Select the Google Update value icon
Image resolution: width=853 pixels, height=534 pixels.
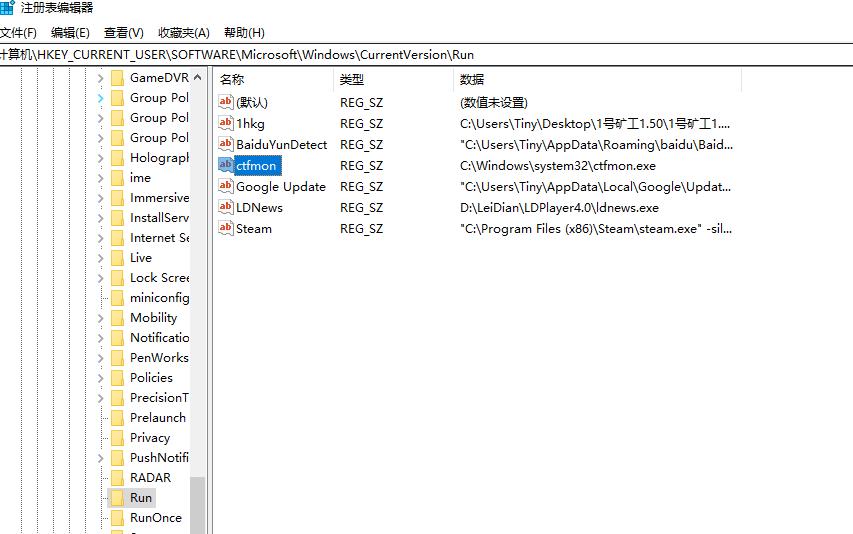(x=226, y=185)
